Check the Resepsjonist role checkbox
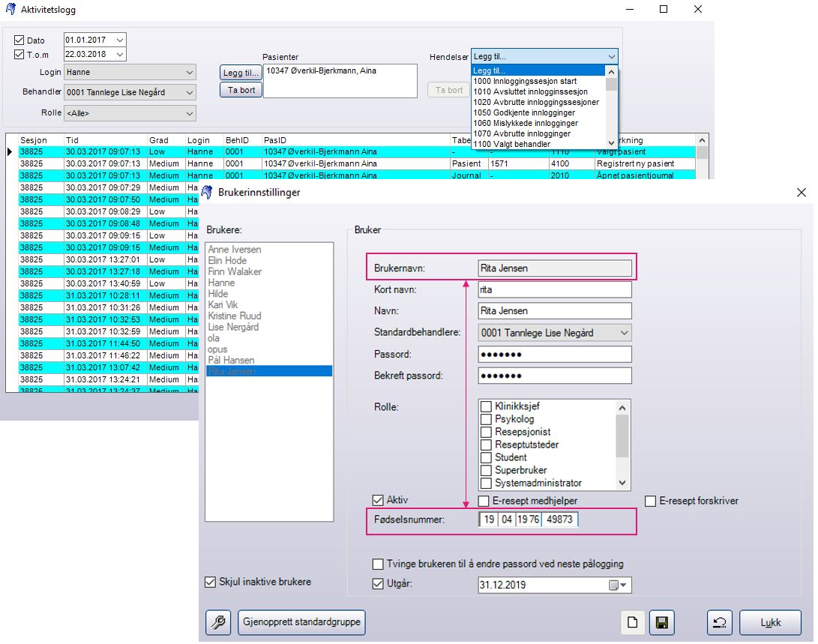 pos(486,432)
